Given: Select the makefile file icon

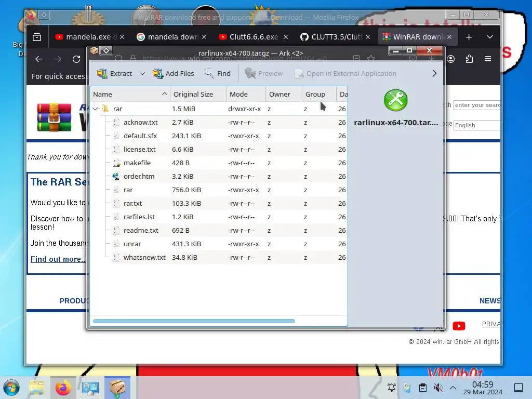Looking at the screenshot, I should tap(116, 163).
